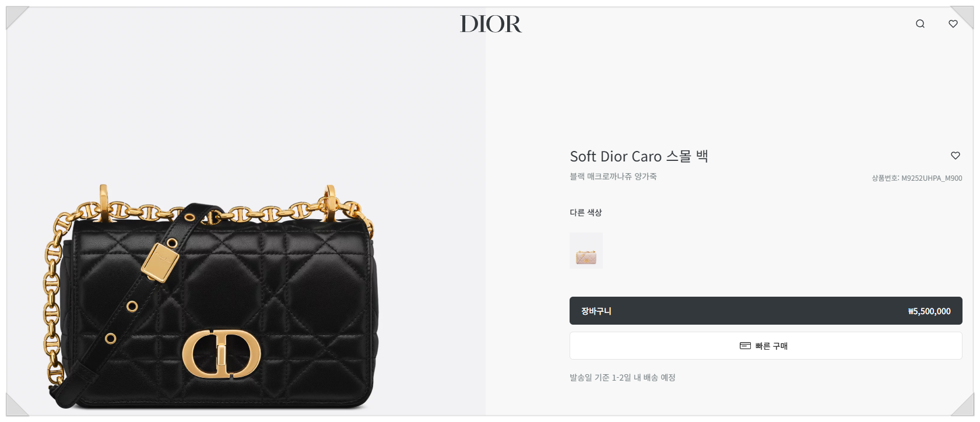The height and width of the screenshot is (422, 980).
Task: Click the Soft Dior Caro 스몰 백 title
Action: pyautogui.click(x=639, y=156)
